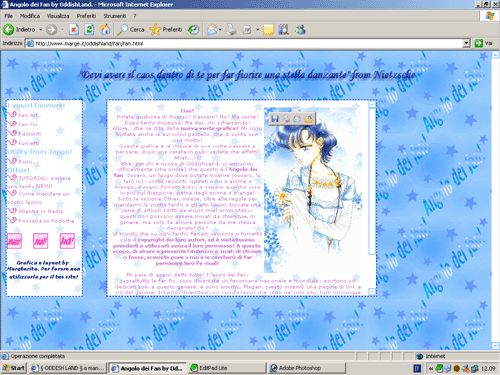
Task: Open the forward history dropdown arrow
Action: point(62,30)
